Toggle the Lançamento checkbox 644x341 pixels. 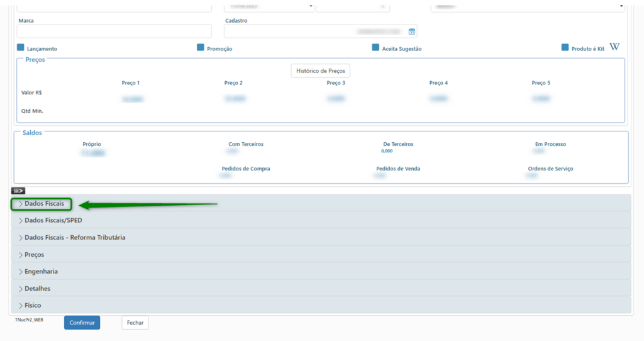pyautogui.click(x=21, y=48)
